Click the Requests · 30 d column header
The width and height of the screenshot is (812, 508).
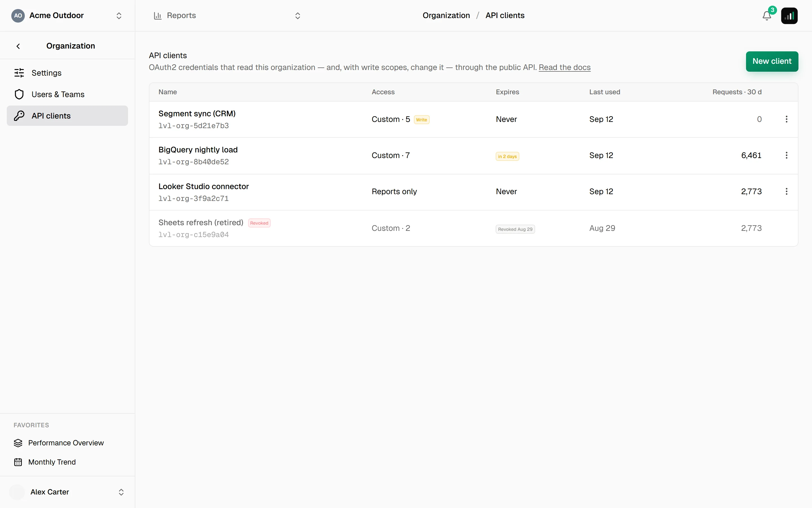point(737,92)
